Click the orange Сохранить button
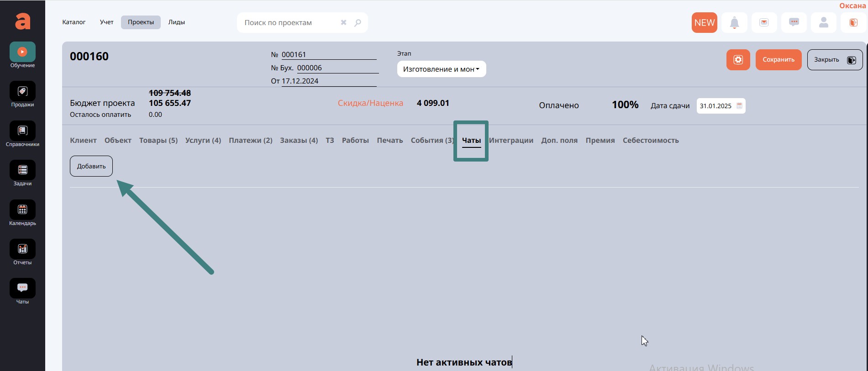This screenshot has height=371, width=868. pos(778,60)
